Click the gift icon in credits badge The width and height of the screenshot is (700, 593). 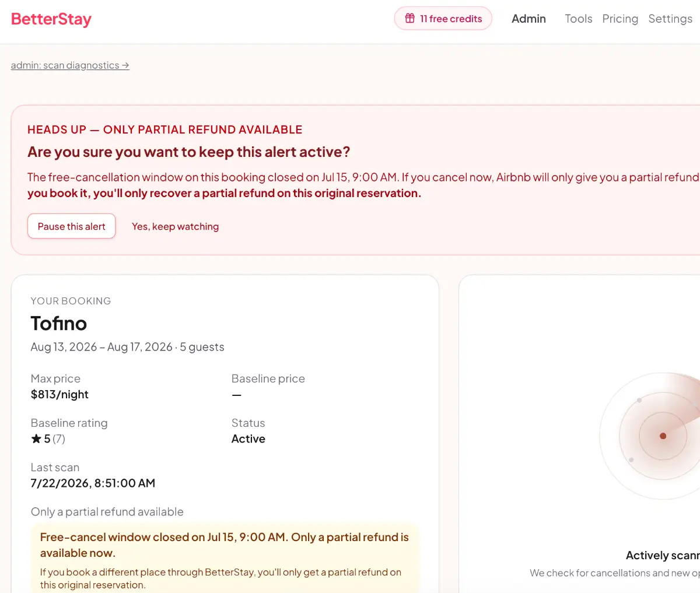[410, 19]
